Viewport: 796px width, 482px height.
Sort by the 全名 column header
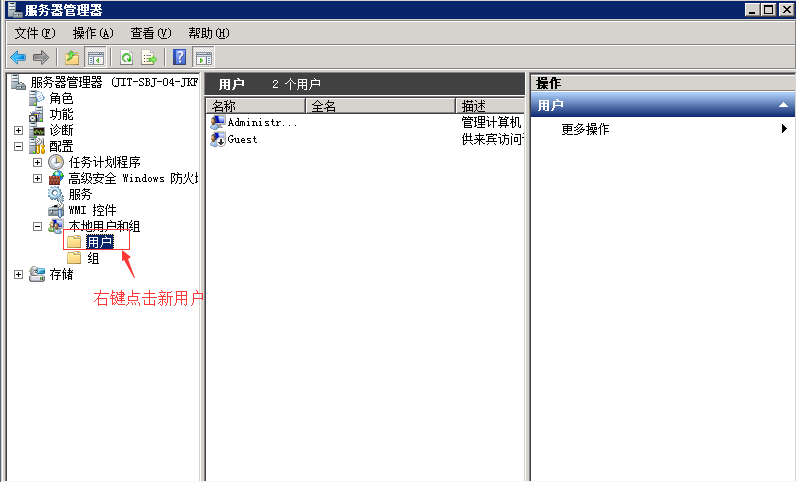pyautogui.click(x=380, y=106)
